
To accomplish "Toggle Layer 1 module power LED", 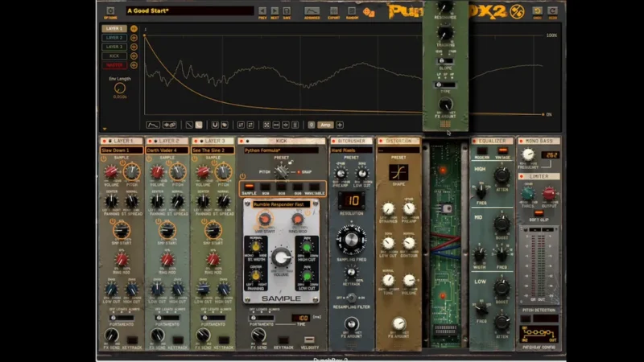I will [105, 142].
